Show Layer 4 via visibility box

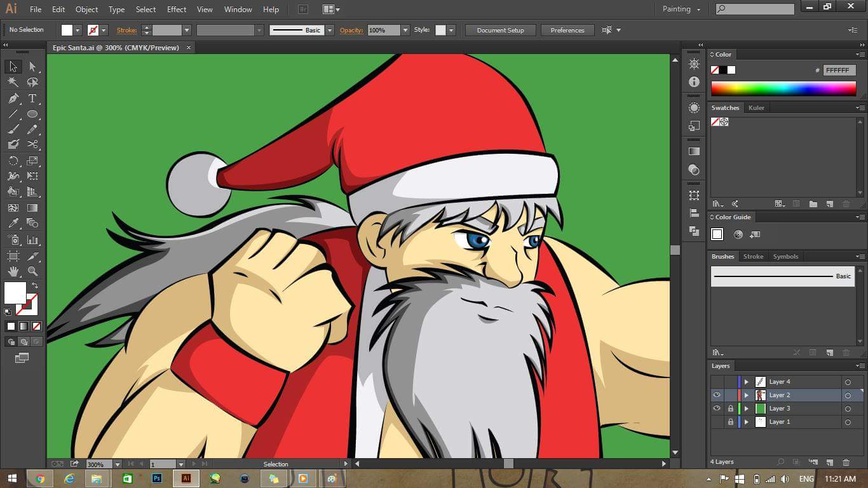(717, 382)
